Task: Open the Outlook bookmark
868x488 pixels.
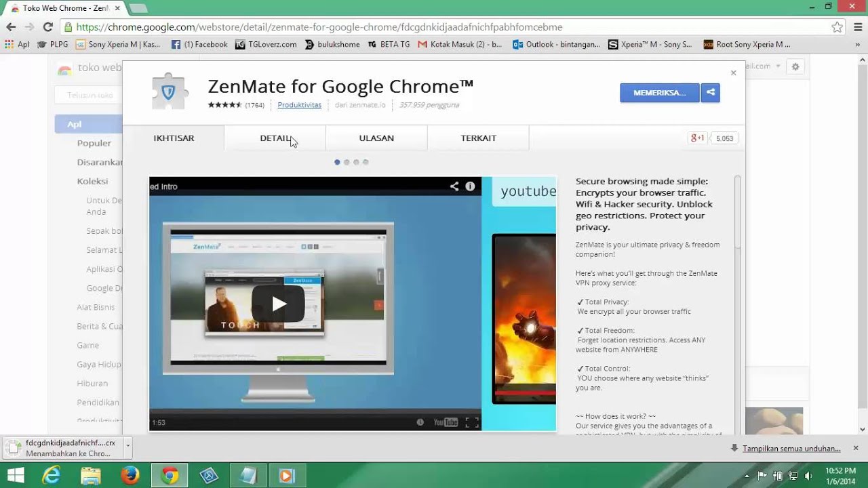Action: (557, 44)
